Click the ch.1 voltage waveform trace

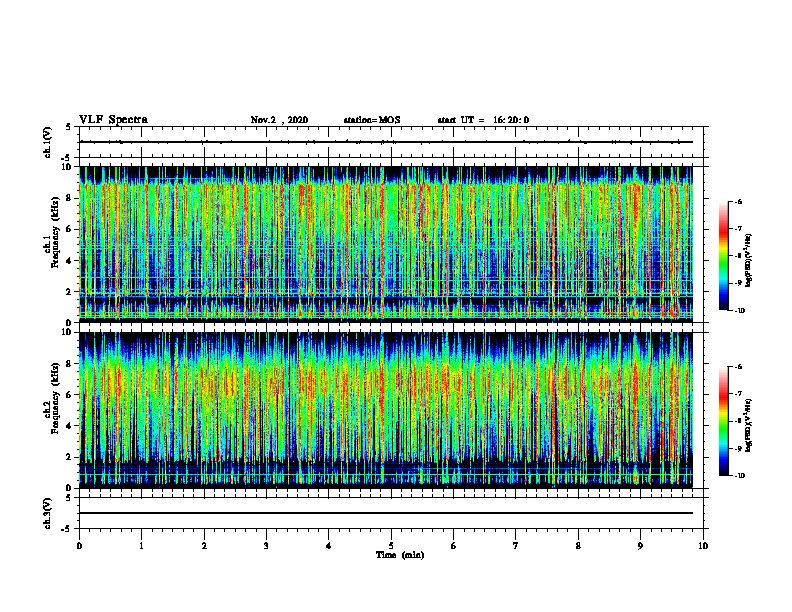tap(386, 142)
